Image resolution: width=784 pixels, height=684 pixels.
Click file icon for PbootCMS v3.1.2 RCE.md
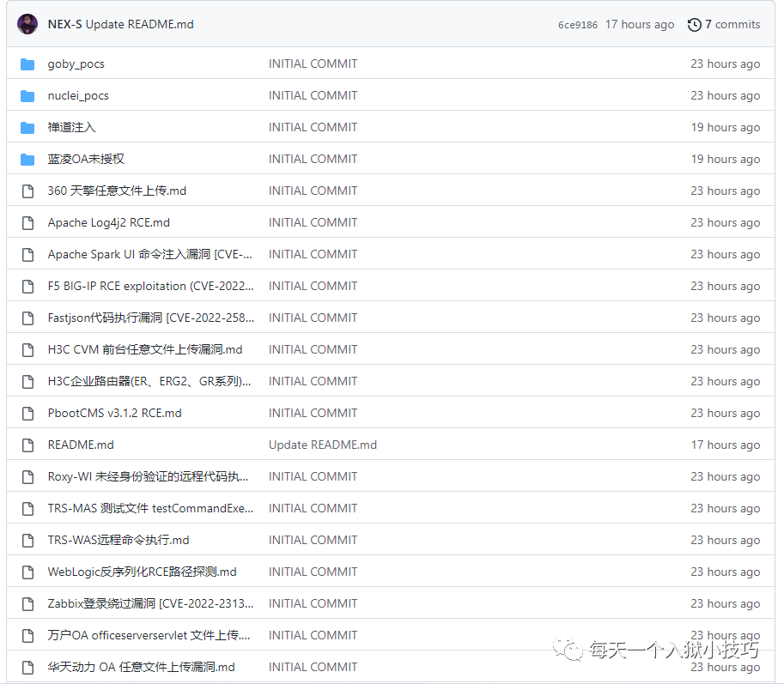[x=28, y=413]
